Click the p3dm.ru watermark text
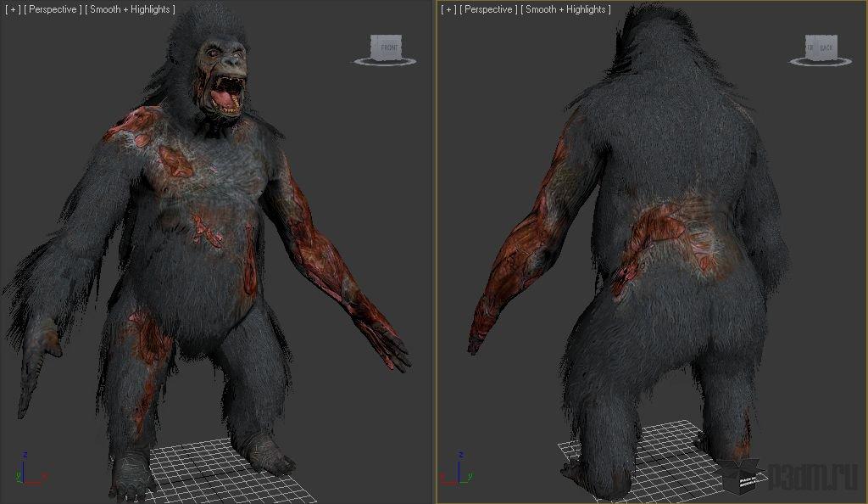868x504 pixels. [x=814, y=476]
